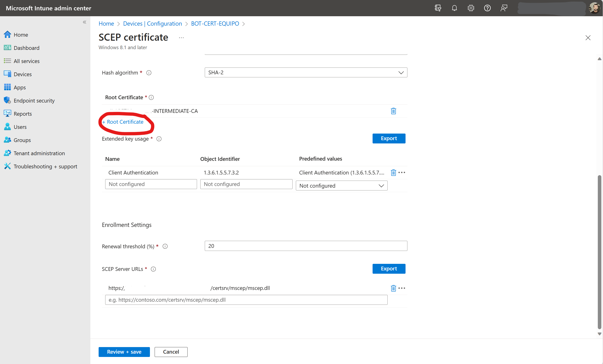
Task: Click the feedback person icon in the header
Action: (x=504, y=8)
